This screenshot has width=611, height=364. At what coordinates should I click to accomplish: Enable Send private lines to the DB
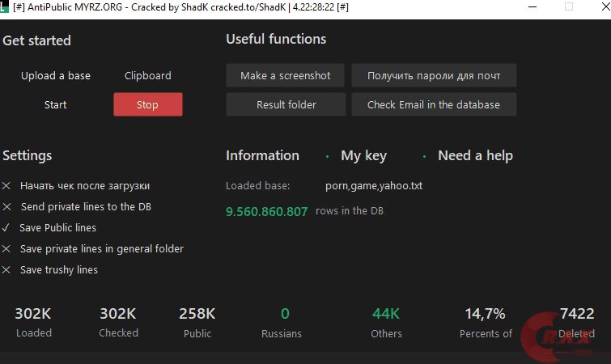click(6, 207)
